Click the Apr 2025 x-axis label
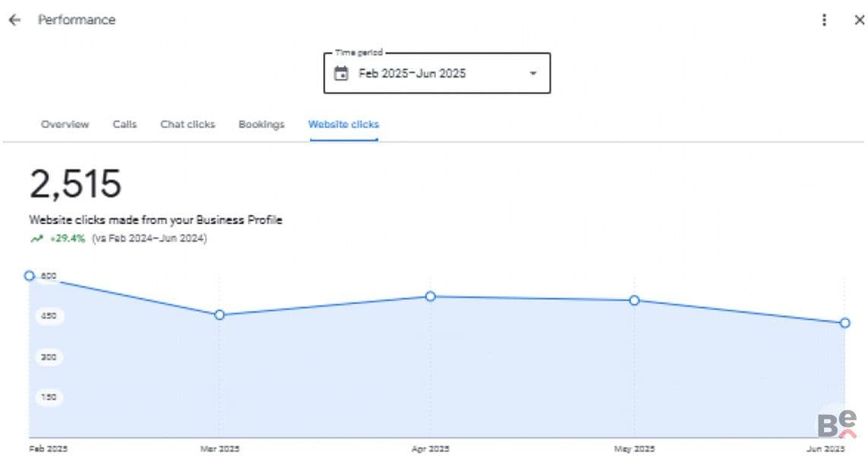Viewport: 868px width, 456px height. 431,448
